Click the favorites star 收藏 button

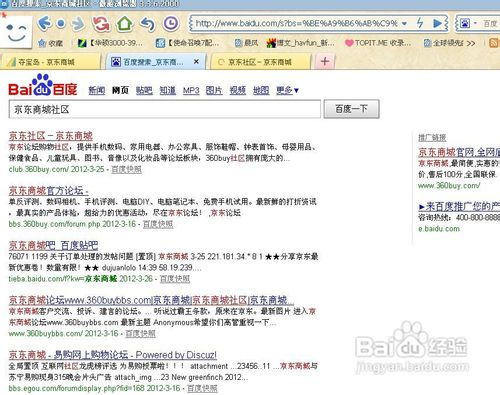50,43
